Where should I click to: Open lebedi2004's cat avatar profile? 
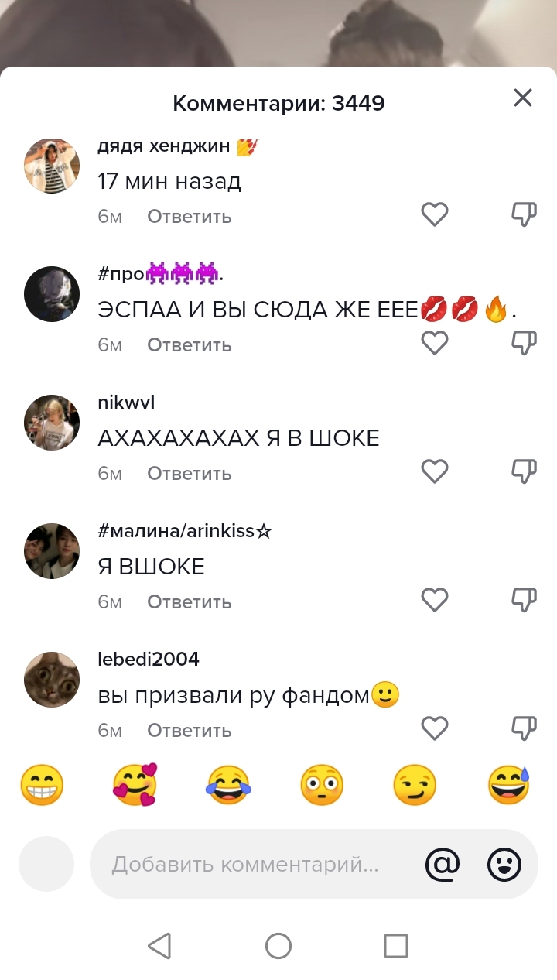point(52,680)
